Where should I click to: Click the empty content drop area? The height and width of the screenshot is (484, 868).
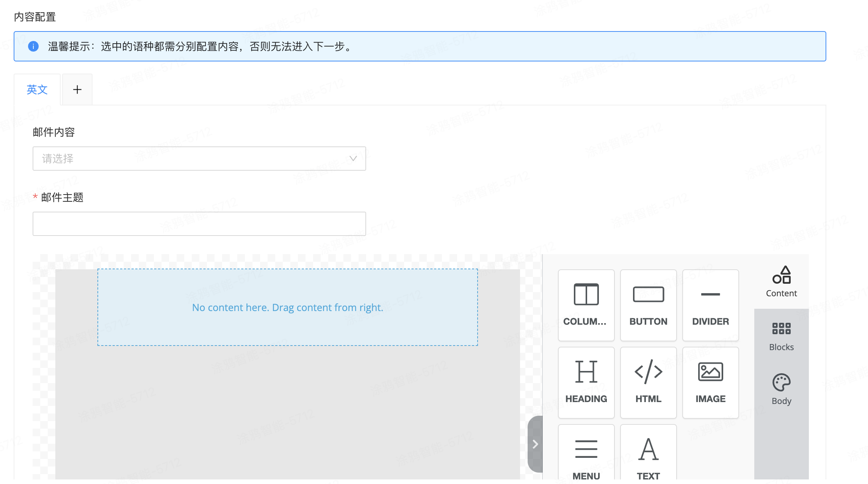tap(287, 307)
